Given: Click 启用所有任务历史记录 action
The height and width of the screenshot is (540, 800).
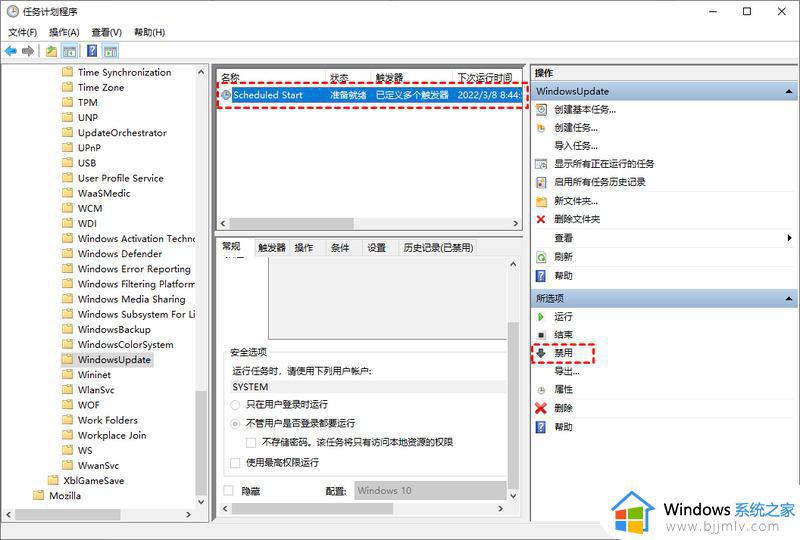Looking at the screenshot, I should click(599, 182).
